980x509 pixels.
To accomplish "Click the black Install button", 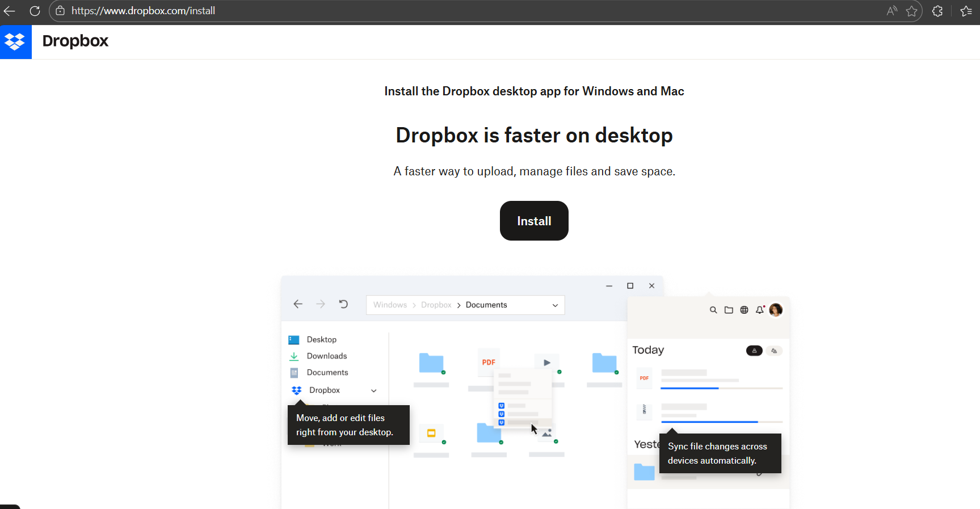I will (x=534, y=221).
